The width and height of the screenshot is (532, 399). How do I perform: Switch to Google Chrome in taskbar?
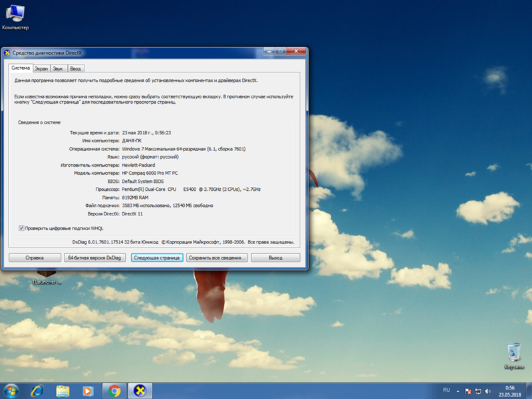(114, 391)
